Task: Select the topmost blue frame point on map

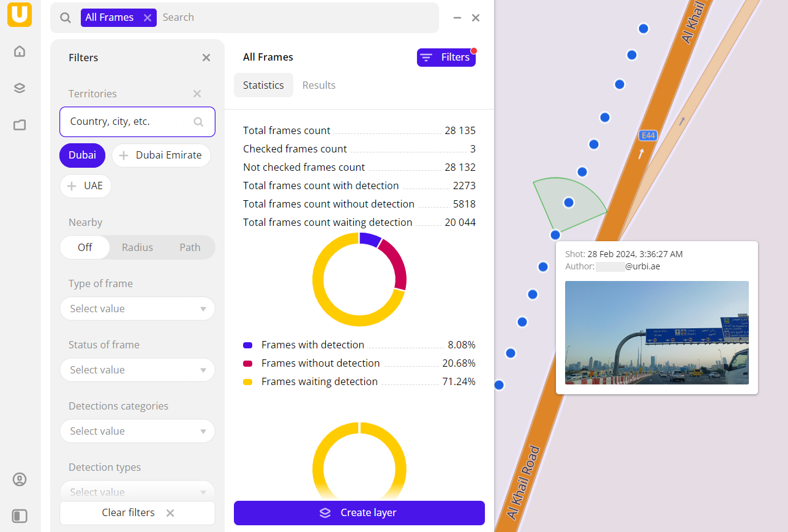Action: 644,28
